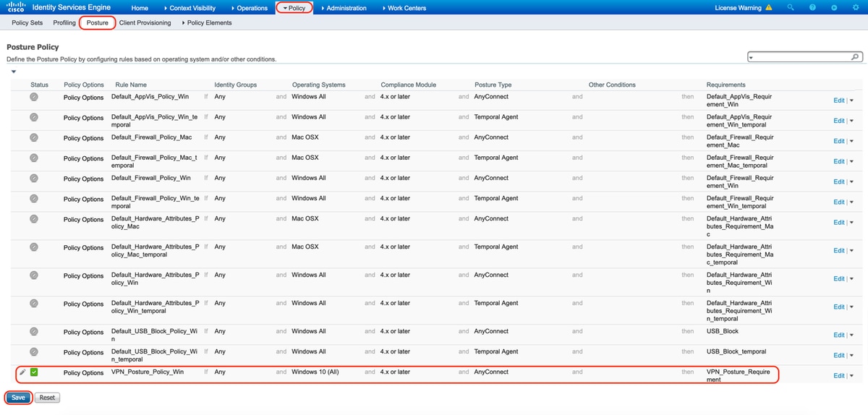Open the arrow menu beside Edit for Default_Firewall_Policy_Mac
The height and width of the screenshot is (415, 868).
(x=851, y=141)
